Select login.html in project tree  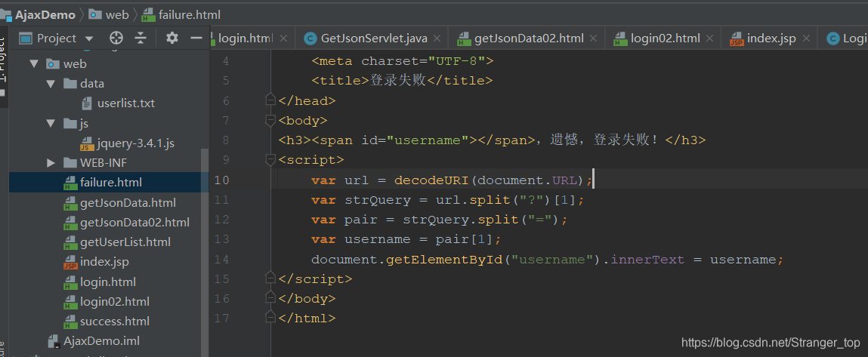[108, 282]
